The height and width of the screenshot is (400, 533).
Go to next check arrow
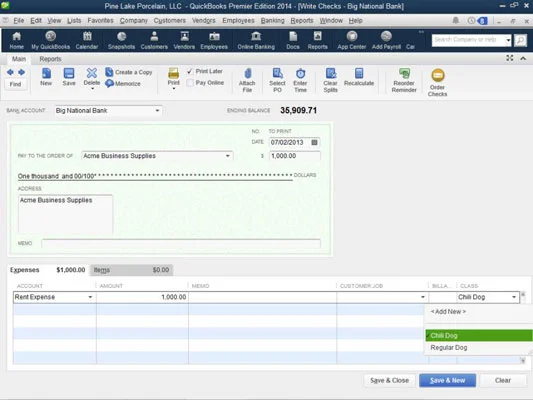(21, 72)
